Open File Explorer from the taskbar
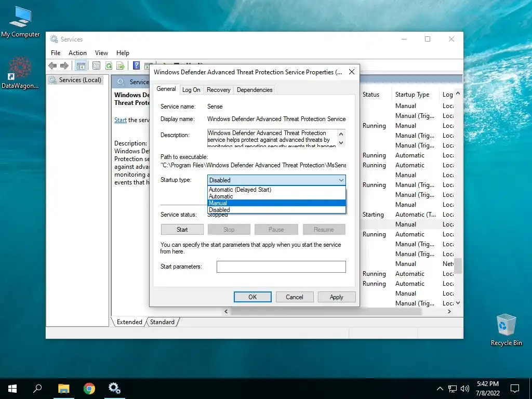This screenshot has height=399, width=532. pyautogui.click(x=63, y=389)
